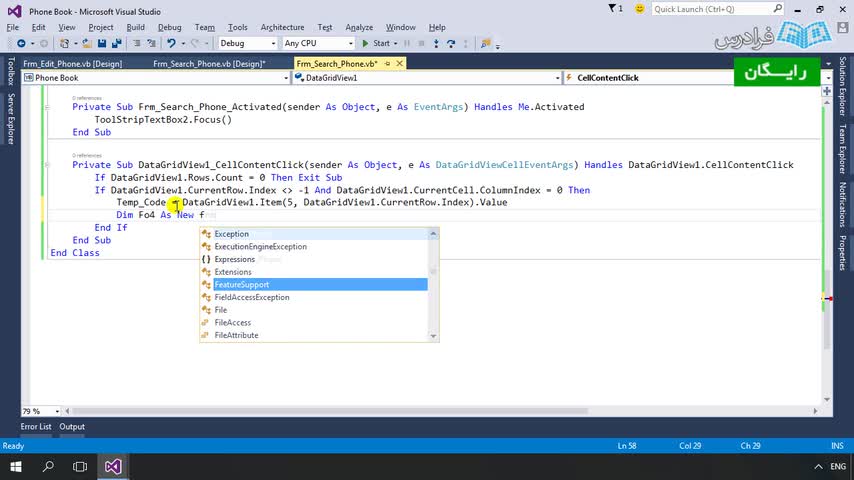Click the Step Over icon
The height and width of the screenshot is (480, 854).
click(x=450, y=43)
